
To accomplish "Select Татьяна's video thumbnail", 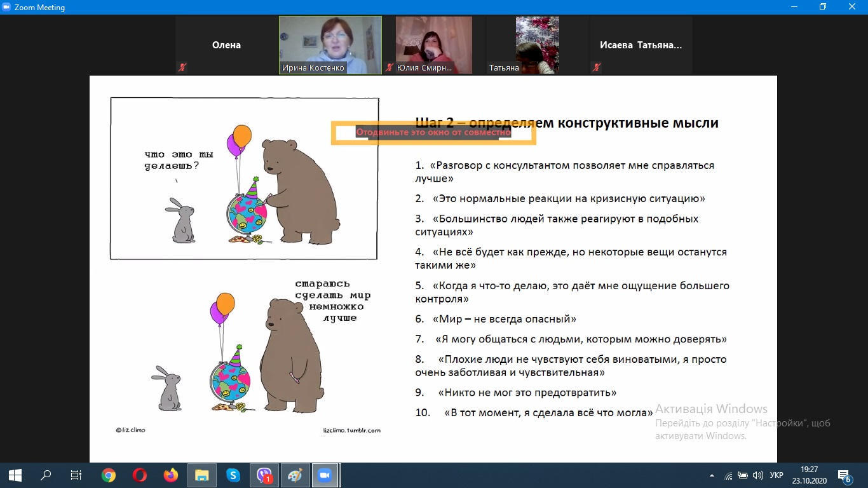I will click(538, 45).
